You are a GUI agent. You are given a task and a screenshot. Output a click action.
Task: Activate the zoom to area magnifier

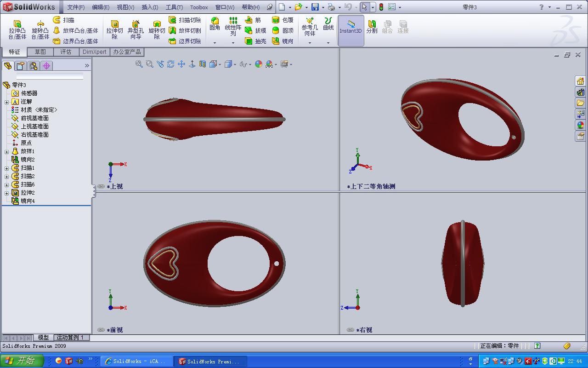coord(150,64)
